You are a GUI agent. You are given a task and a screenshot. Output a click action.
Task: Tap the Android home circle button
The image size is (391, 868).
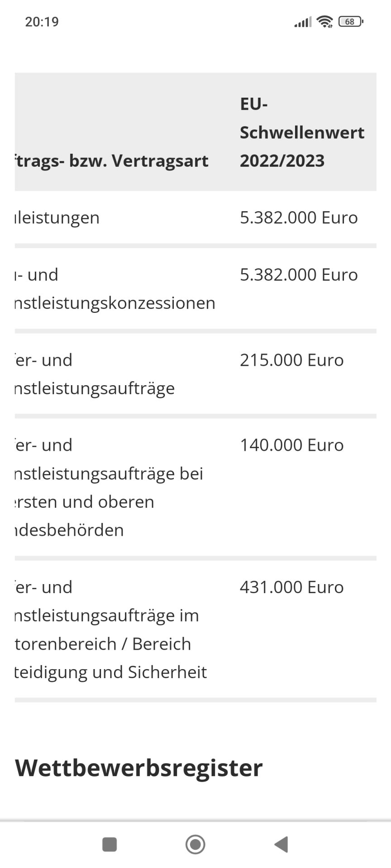click(x=195, y=844)
